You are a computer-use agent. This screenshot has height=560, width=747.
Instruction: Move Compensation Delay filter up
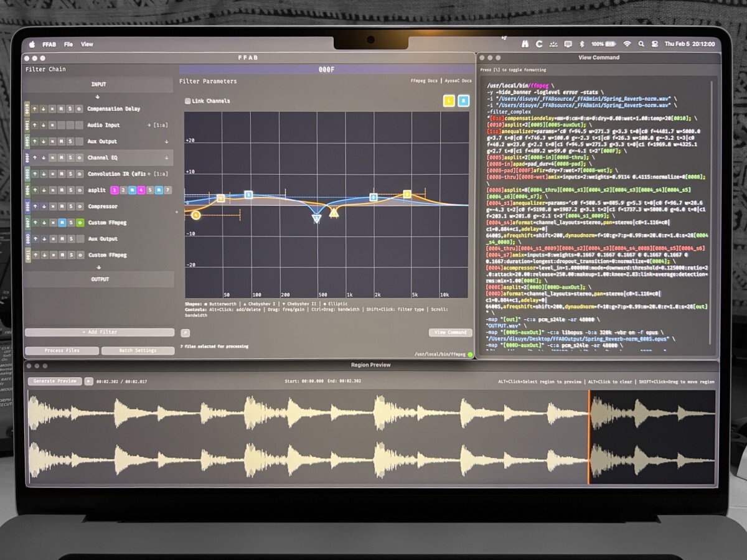35,109
